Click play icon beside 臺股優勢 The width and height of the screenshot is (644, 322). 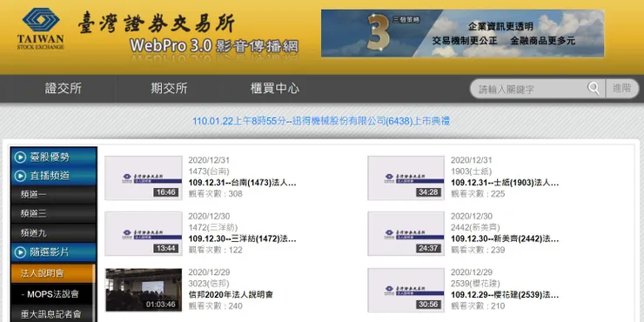(20, 157)
